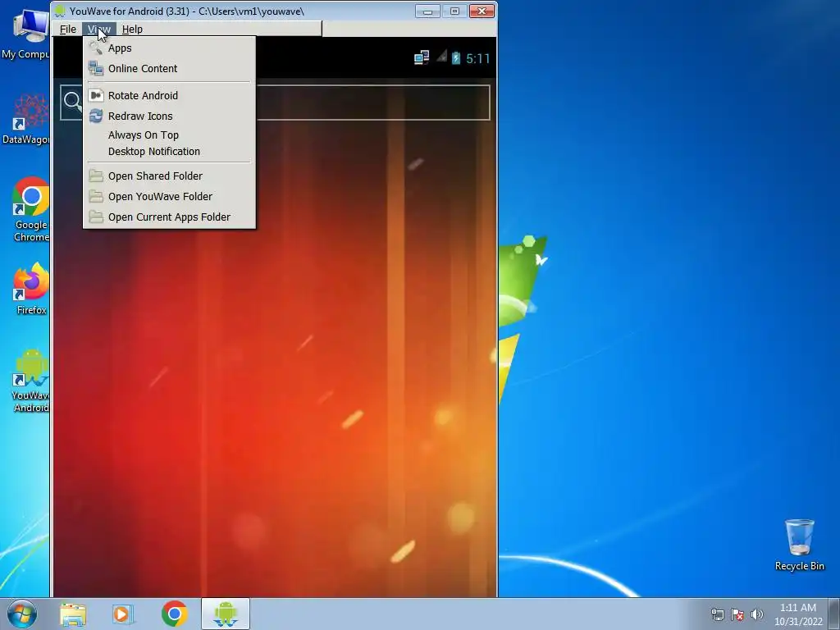
Task: Select the Firefox desktop shortcut
Action: 31,289
